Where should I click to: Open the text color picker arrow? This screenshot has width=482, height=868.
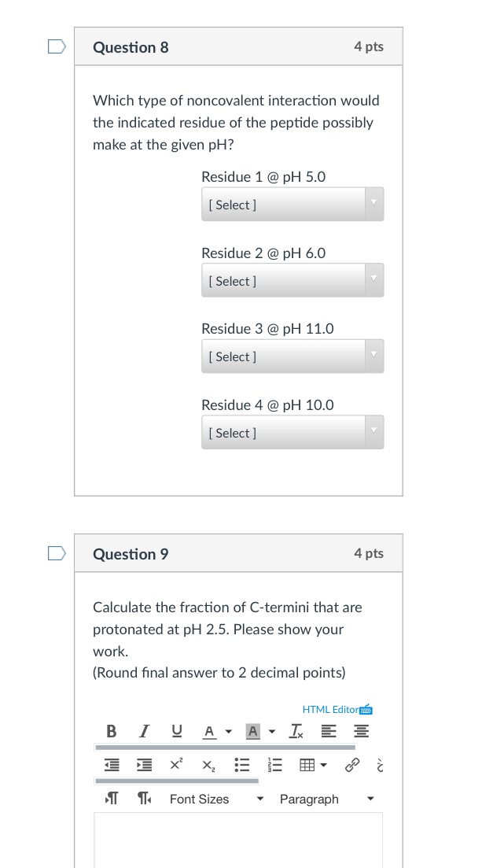(x=228, y=732)
